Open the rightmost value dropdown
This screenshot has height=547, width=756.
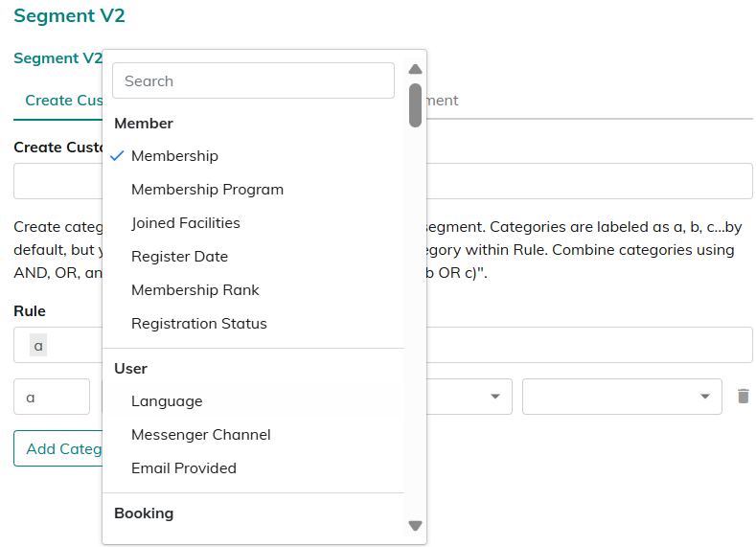click(x=621, y=397)
